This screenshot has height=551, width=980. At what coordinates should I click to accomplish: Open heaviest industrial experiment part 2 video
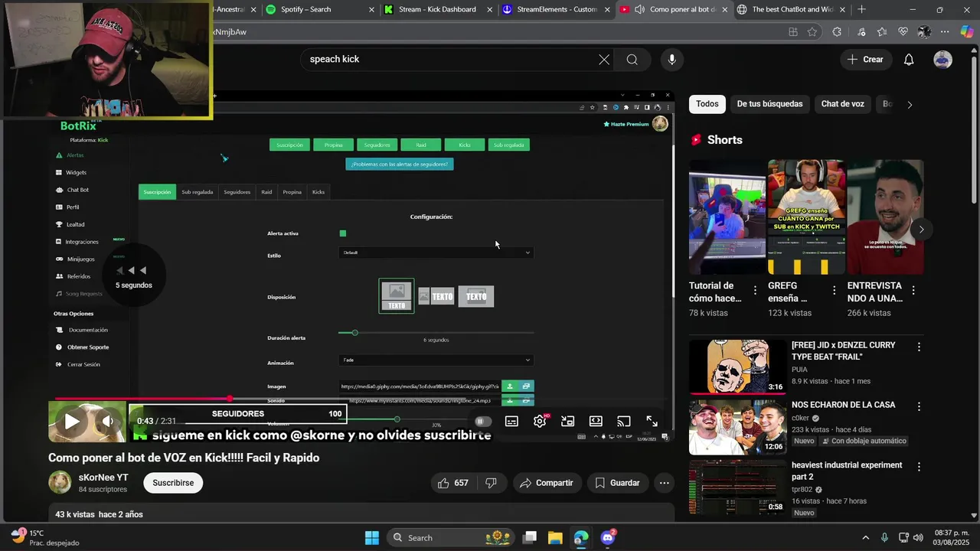(x=737, y=487)
